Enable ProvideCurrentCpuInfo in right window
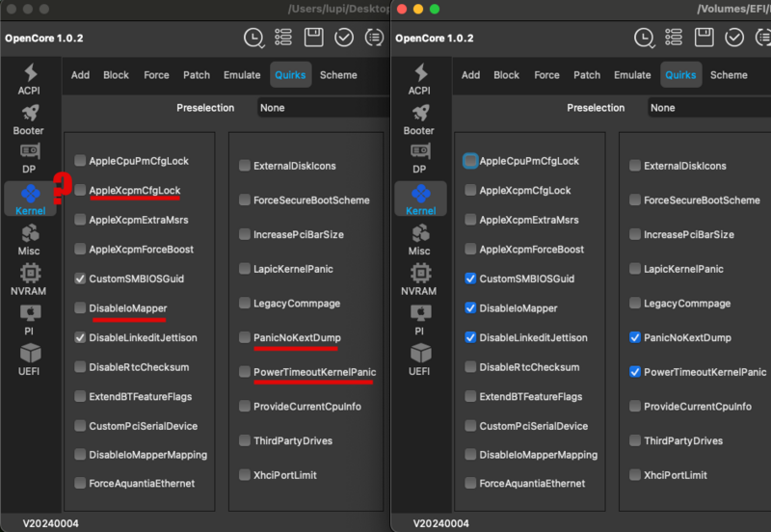This screenshot has width=771, height=532. tap(635, 406)
